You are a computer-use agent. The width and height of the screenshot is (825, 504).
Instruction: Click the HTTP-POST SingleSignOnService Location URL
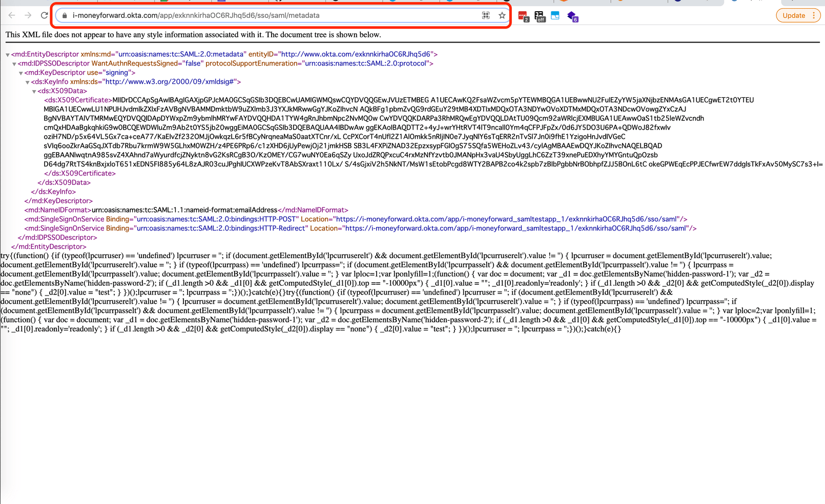coord(507,219)
